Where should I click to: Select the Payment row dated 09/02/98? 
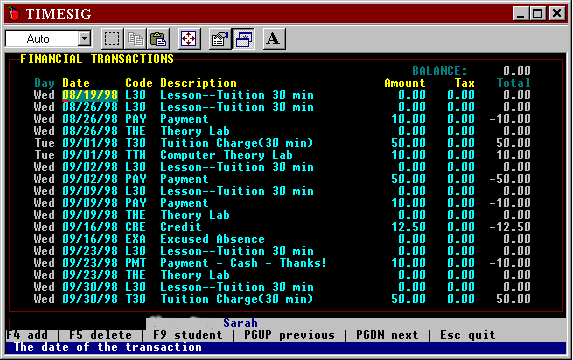click(x=282, y=179)
